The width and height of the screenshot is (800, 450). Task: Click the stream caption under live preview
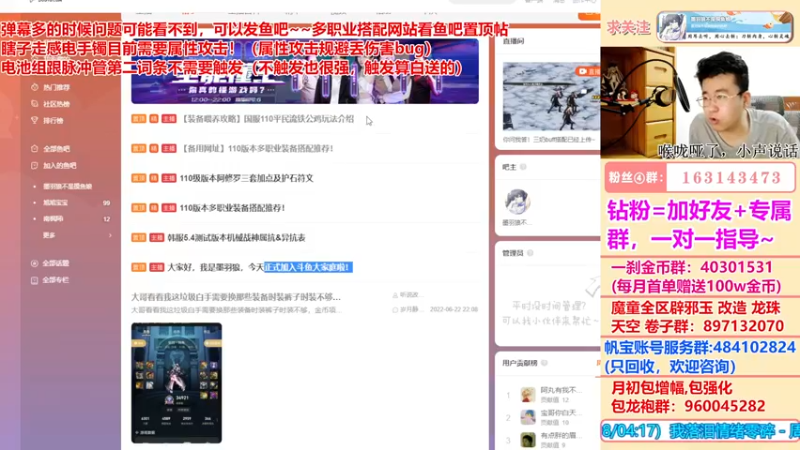[x=549, y=139]
